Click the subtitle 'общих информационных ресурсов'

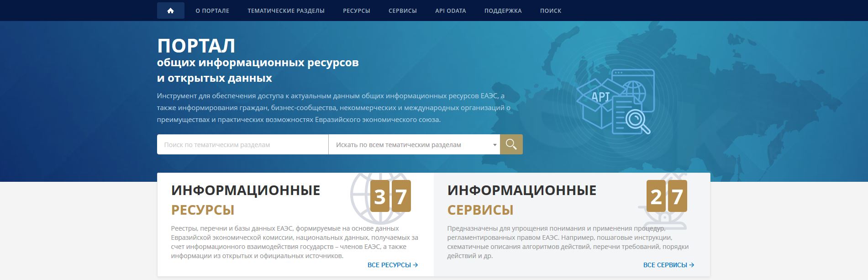[x=258, y=63]
